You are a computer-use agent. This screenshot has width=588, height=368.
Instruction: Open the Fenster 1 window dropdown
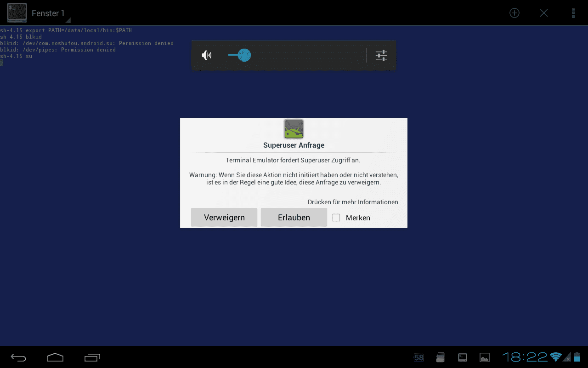tap(51, 13)
